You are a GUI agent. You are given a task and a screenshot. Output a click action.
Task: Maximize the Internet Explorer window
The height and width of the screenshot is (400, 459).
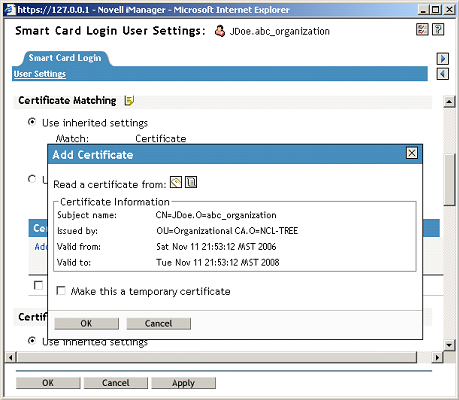click(435, 10)
